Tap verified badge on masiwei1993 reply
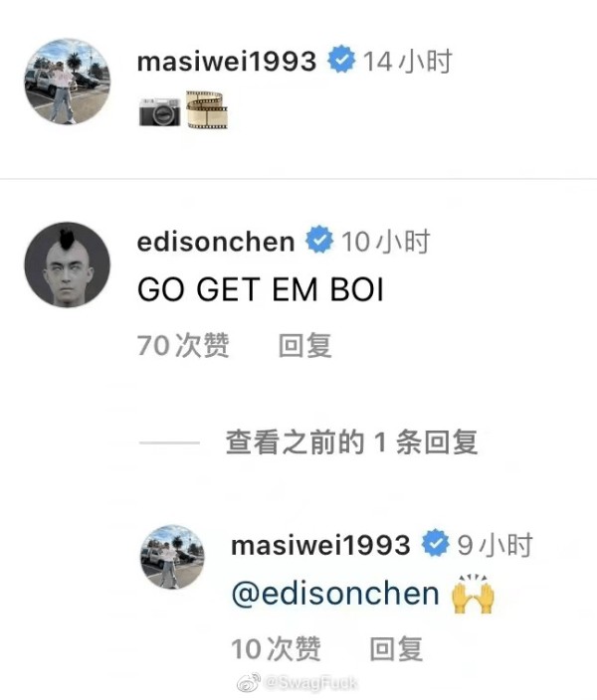 [435, 543]
